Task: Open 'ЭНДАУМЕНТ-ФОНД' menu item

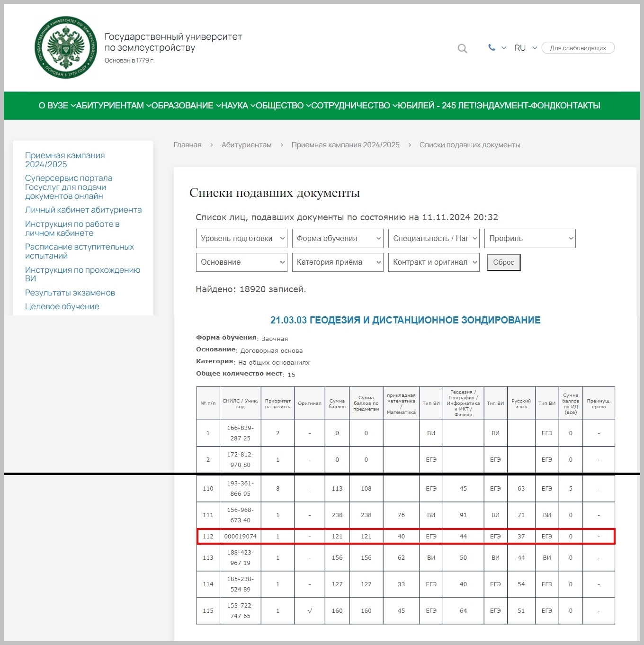Action: [515, 106]
